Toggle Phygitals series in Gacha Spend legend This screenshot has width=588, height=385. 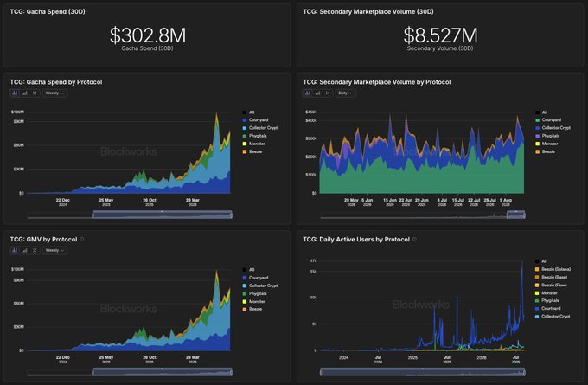click(x=254, y=136)
